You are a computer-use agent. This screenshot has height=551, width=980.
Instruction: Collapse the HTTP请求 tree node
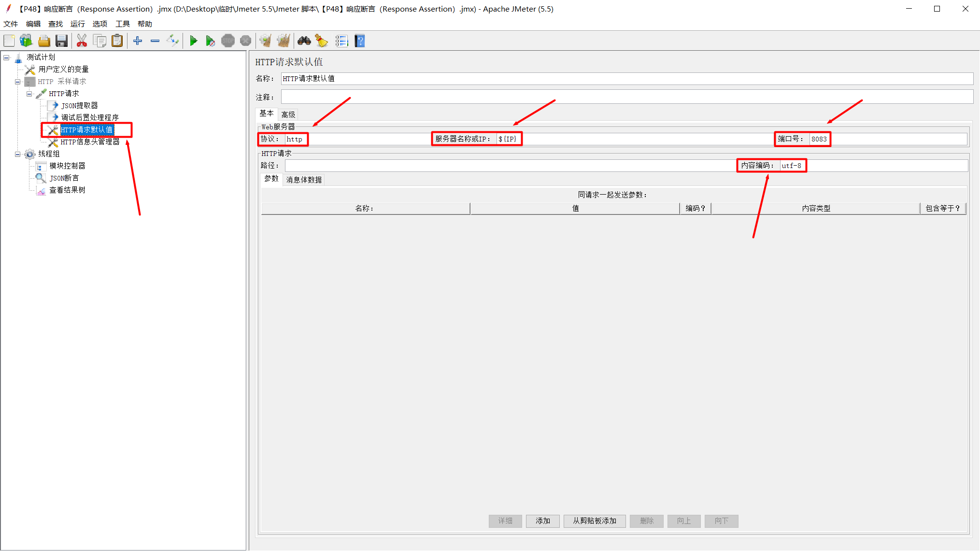click(29, 94)
